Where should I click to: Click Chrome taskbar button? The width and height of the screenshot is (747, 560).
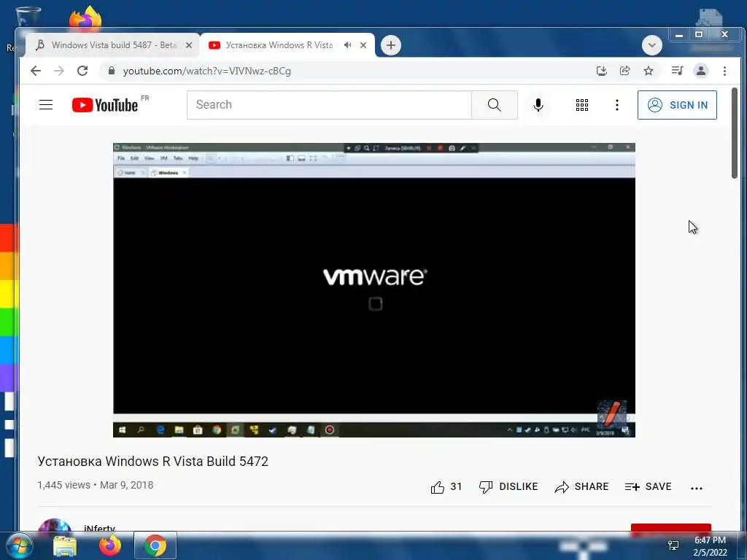pyautogui.click(x=155, y=545)
